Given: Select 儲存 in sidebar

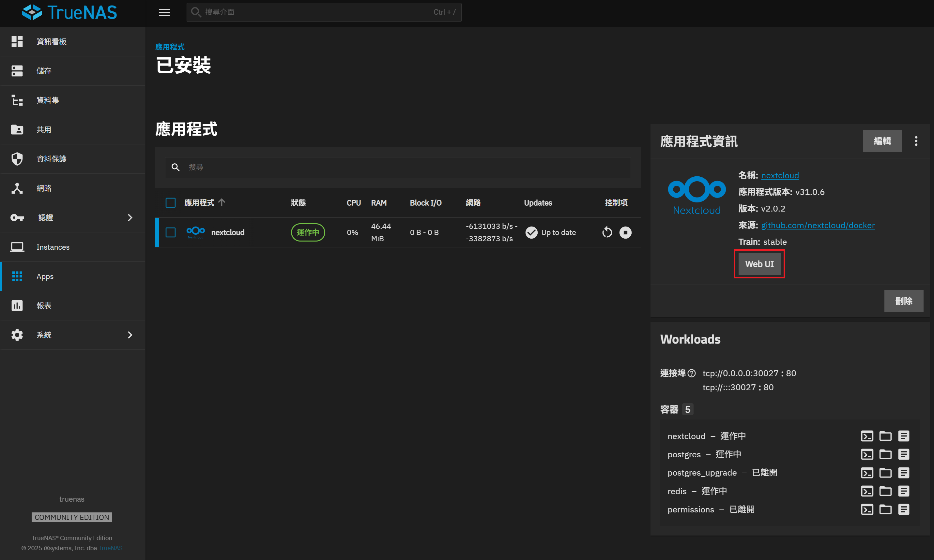Looking at the screenshot, I should (x=72, y=70).
